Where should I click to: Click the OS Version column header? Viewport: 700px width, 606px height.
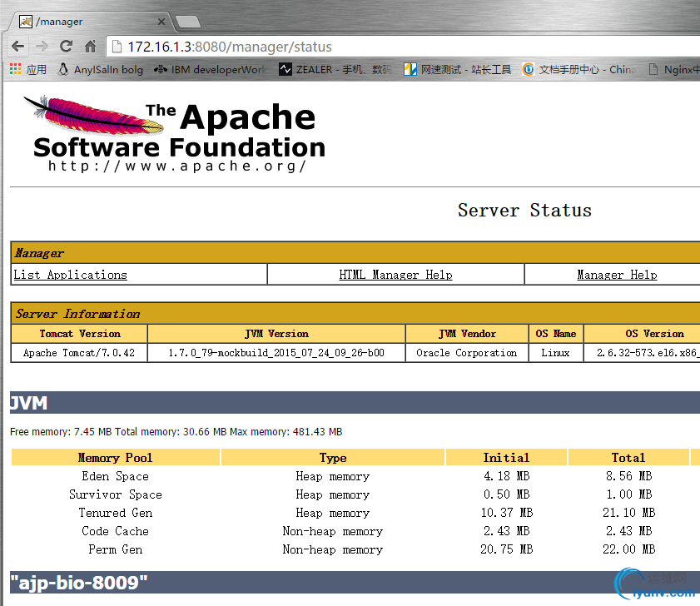click(x=643, y=334)
